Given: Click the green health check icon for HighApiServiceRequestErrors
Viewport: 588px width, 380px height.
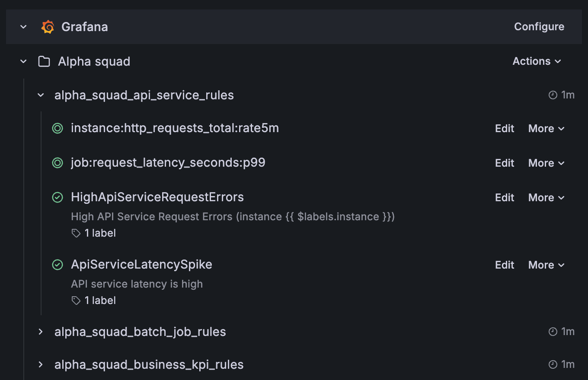Looking at the screenshot, I should tap(58, 197).
